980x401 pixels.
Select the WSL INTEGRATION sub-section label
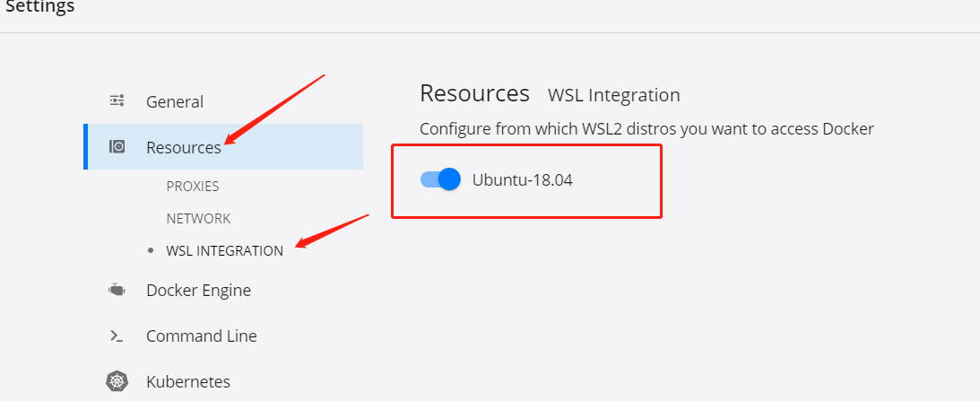coord(224,251)
